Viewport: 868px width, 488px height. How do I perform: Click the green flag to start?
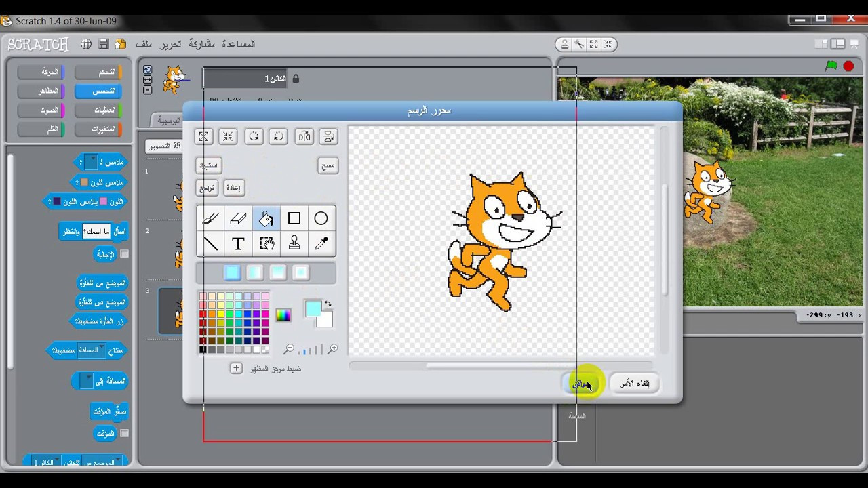pyautogui.click(x=831, y=66)
